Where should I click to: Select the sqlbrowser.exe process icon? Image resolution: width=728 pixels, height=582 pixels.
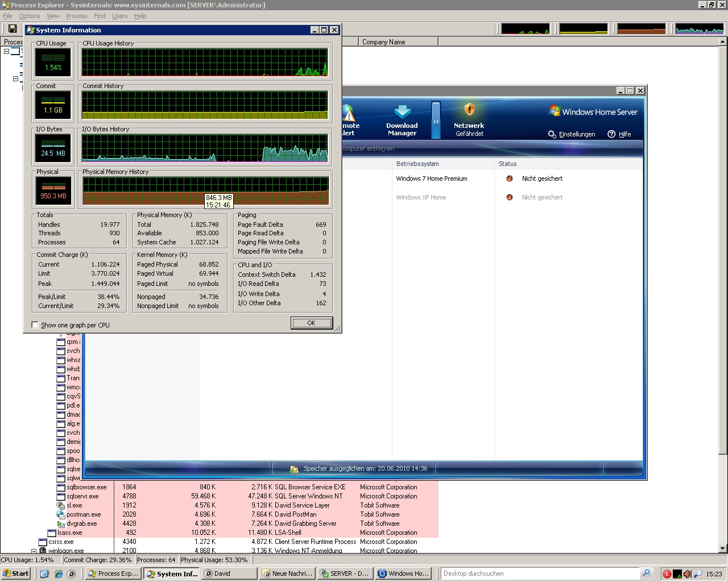coord(61,487)
